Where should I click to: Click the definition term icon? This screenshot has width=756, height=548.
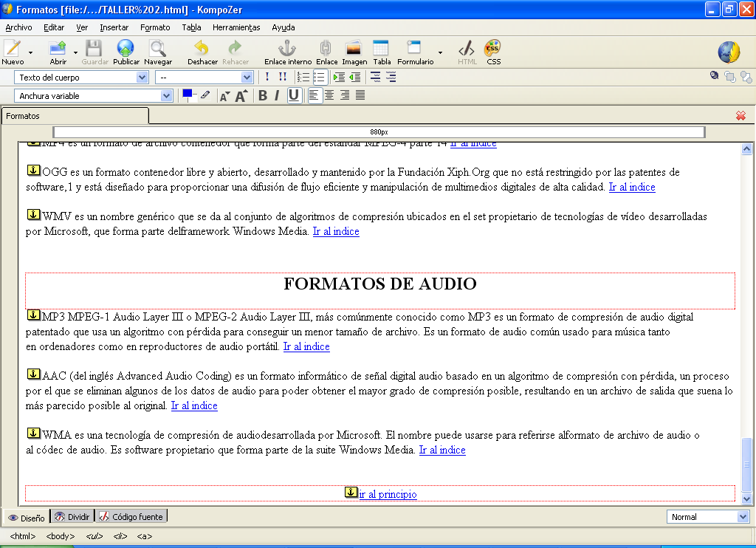pyautogui.click(x=375, y=78)
